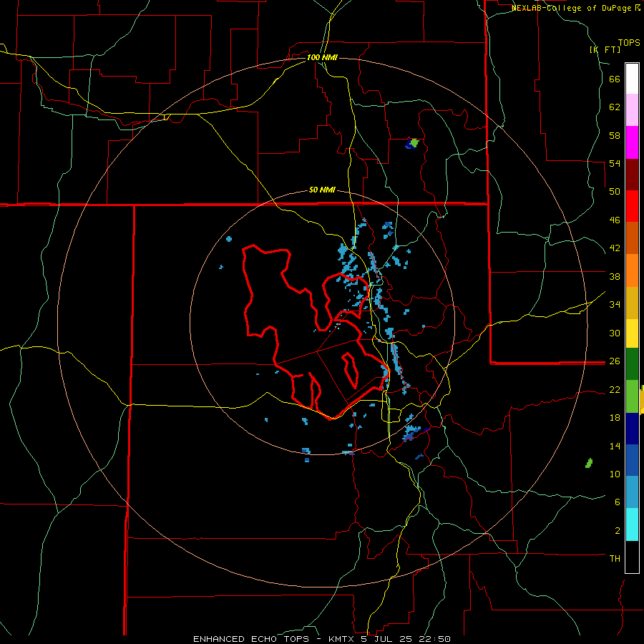Click the "62" legend value
The width and height of the screenshot is (644, 644).
[615, 107]
